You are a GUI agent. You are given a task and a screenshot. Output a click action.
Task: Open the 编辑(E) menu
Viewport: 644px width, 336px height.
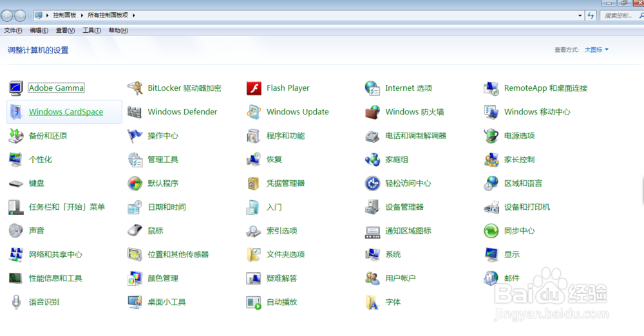pyautogui.click(x=39, y=30)
